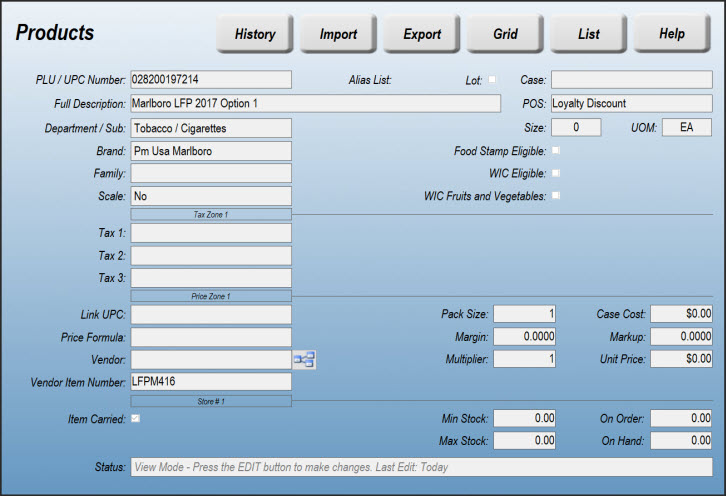The width and height of the screenshot is (726, 496).
Task: Open Help
Action: 672,33
